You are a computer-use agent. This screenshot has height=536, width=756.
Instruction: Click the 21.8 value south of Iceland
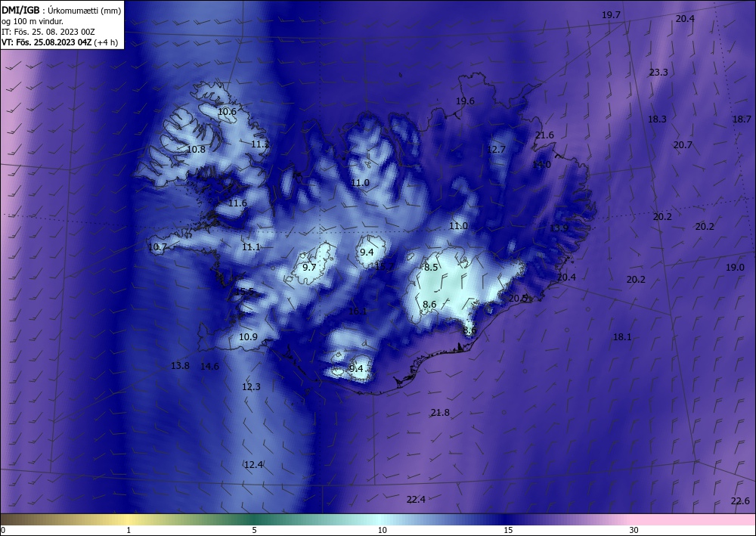coord(440,413)
